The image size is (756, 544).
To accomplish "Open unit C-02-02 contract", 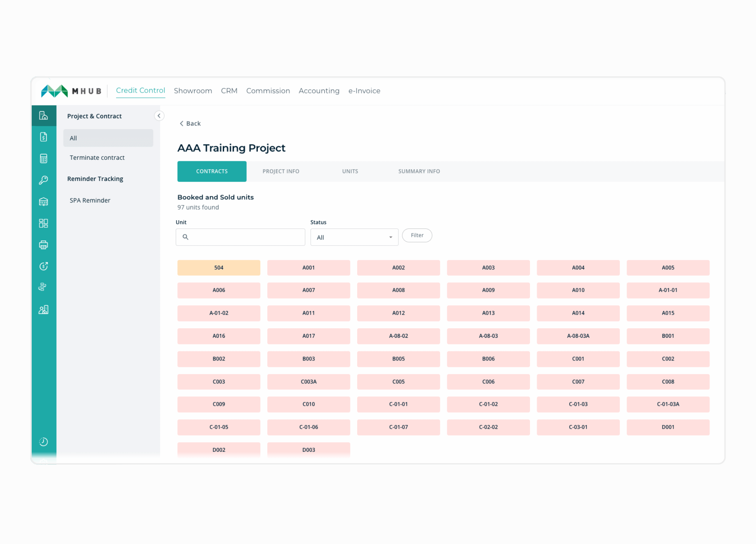I will point(488,427).
